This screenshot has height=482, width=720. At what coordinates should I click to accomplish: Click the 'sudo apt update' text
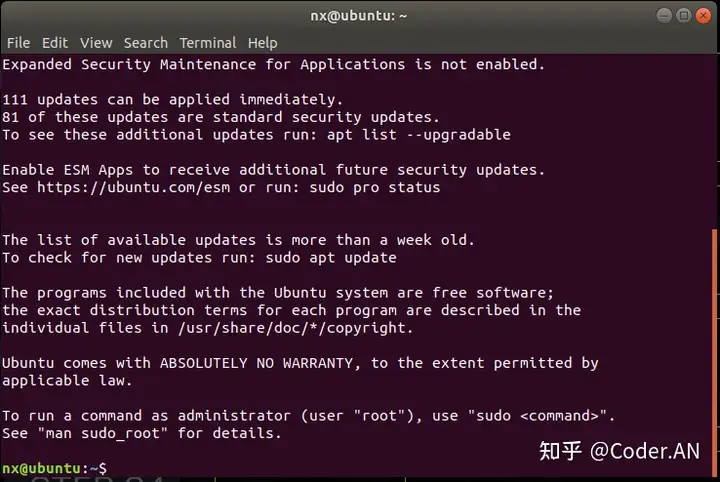(x=331, y=258)
